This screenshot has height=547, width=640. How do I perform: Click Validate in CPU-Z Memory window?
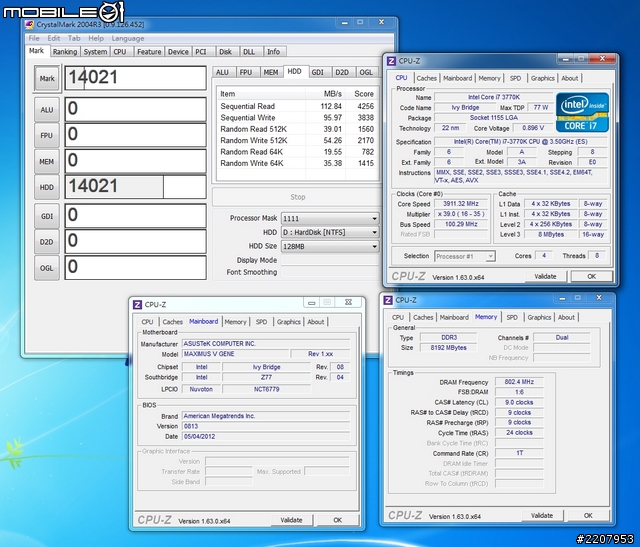click(x=542, y=516)
